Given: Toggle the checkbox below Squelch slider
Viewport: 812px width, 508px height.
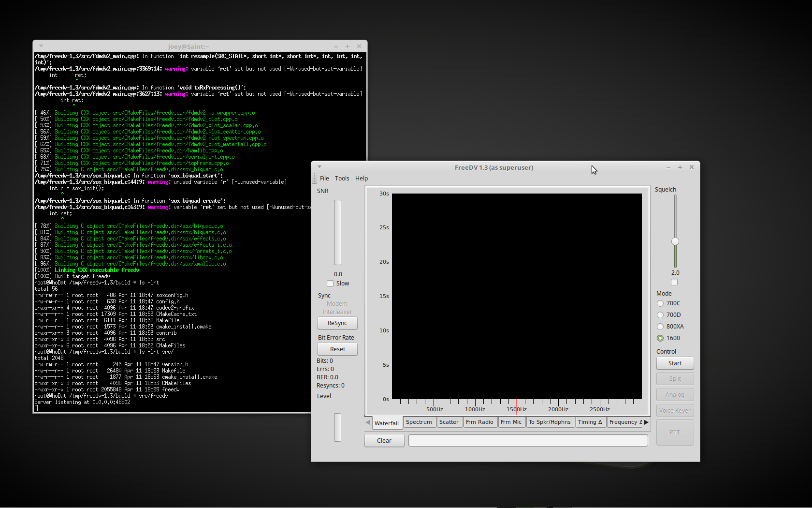Looking at the screenshot, I should [x=674, y=282].
